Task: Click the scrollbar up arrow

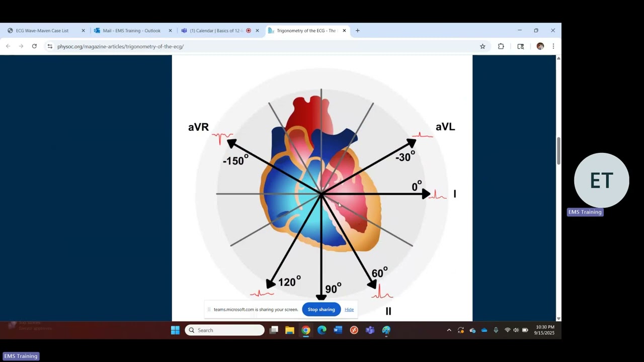Action: 558,59
